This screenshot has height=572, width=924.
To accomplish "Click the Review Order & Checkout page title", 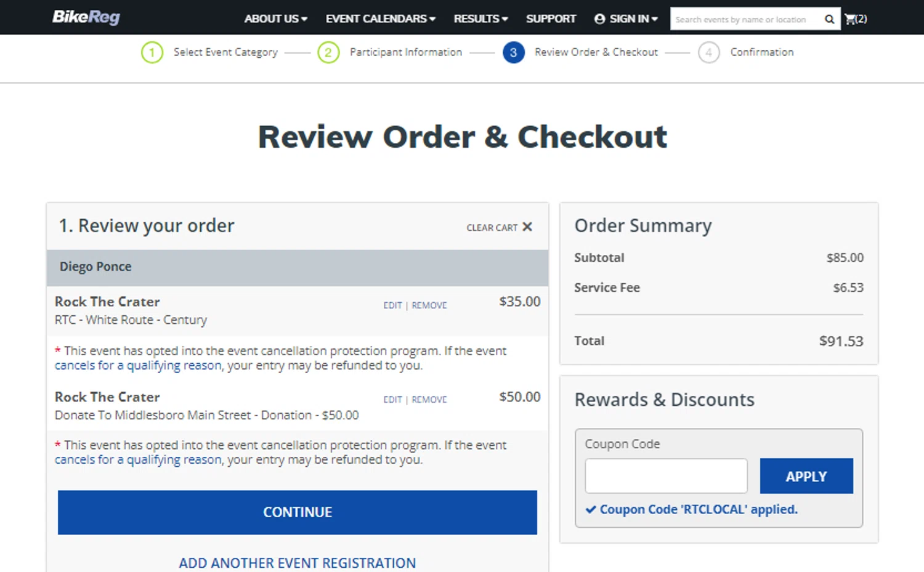I will coord(463,137).
